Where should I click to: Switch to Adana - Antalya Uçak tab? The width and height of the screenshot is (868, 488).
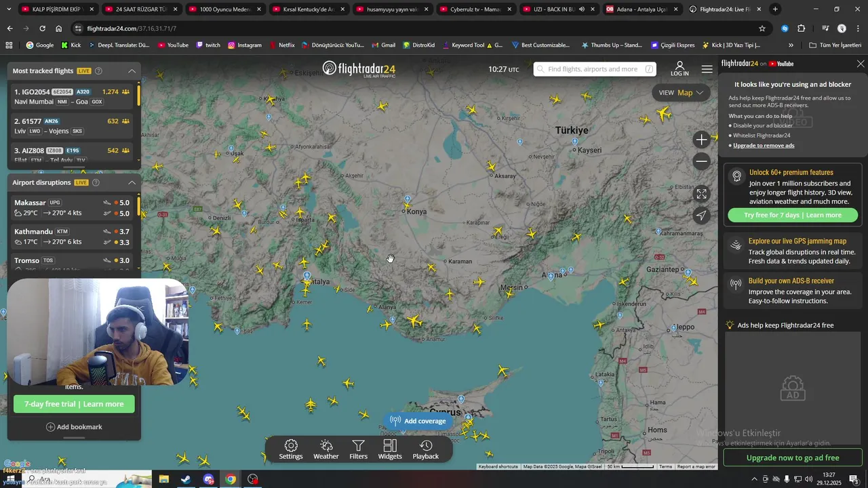641,9
